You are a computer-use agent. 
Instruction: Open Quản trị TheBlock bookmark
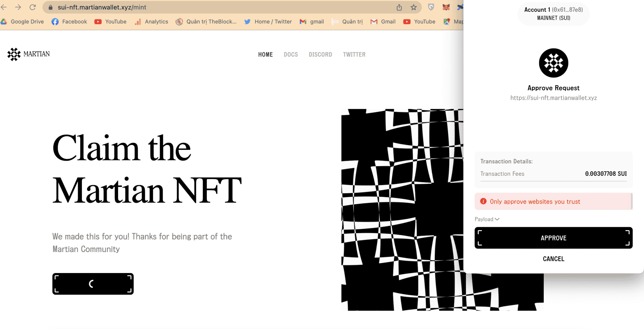206,22
